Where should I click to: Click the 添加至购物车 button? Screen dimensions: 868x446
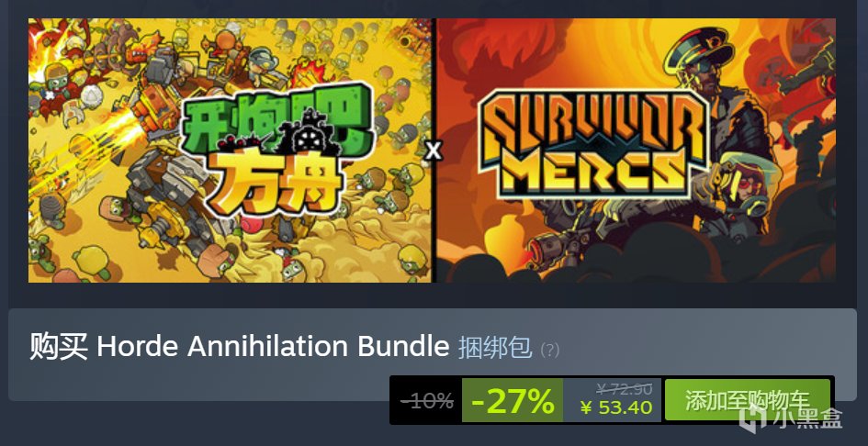748,400
